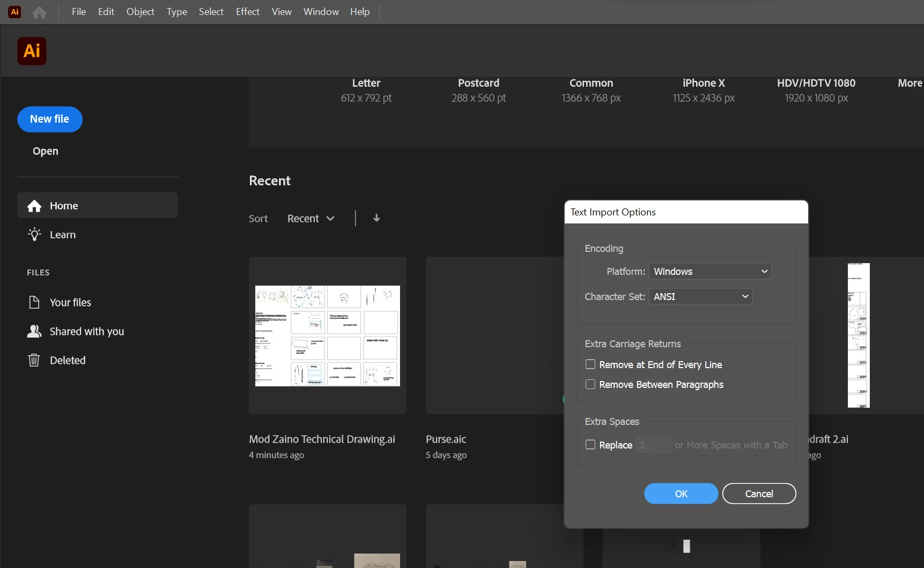This screenshot has width=924, height=568.
Task: Open Mod Zaino Technical Drawing.ai thumbnail
Action: (328, 335)
